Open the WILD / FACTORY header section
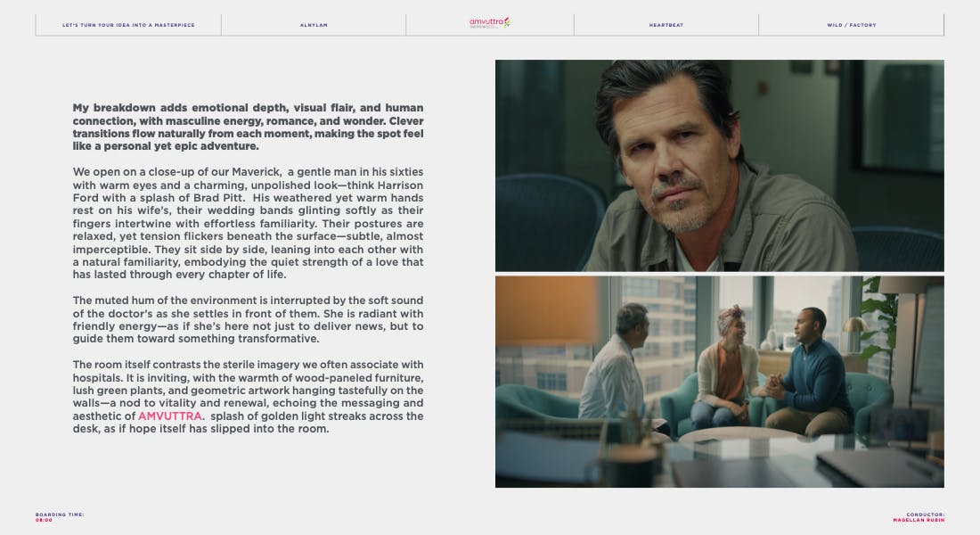Viewport: 980px width, 535px height. (851, 25)
